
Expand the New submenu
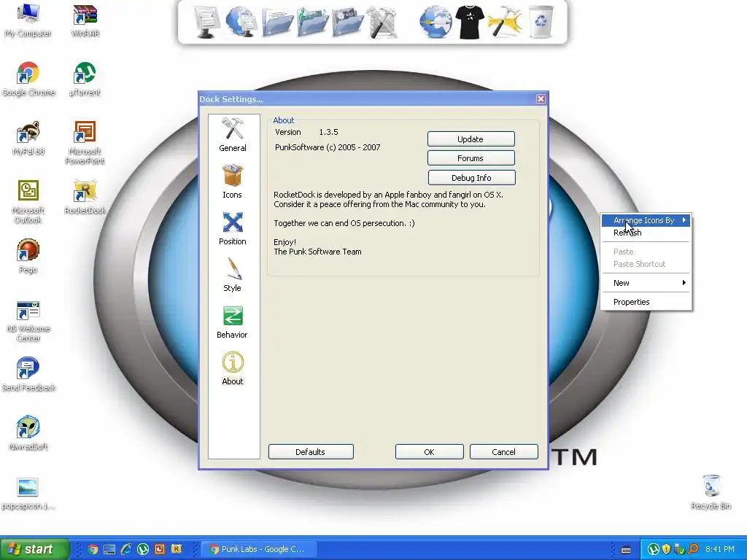tap(646, 283)
